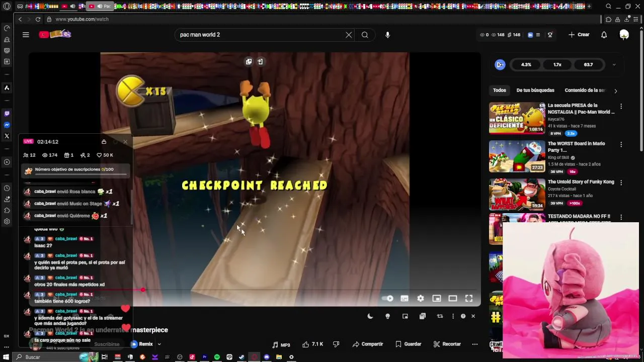
Task: Open X (Twitter) in the browser sidebar
Action: (7, 136)
